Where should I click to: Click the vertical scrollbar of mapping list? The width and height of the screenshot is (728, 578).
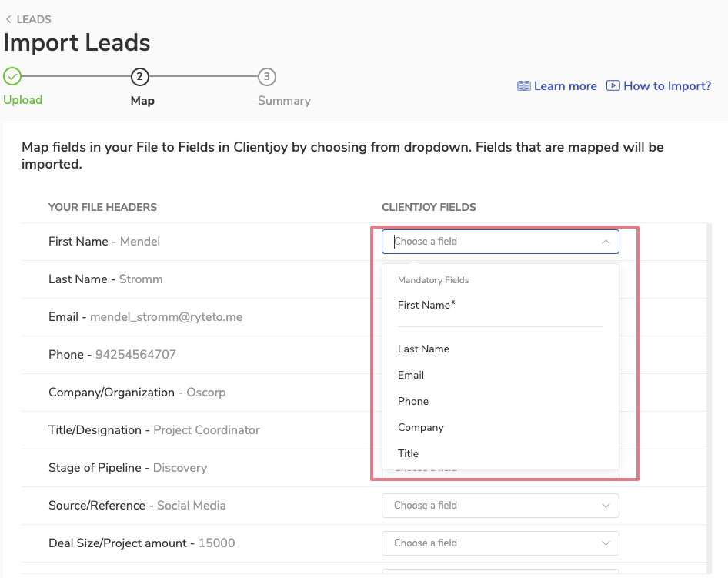pos(709,385)
